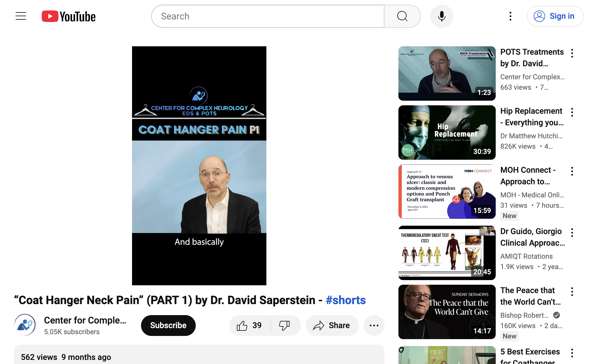Share the Coat Hanger video
The image size is (593, 364).
332,326
